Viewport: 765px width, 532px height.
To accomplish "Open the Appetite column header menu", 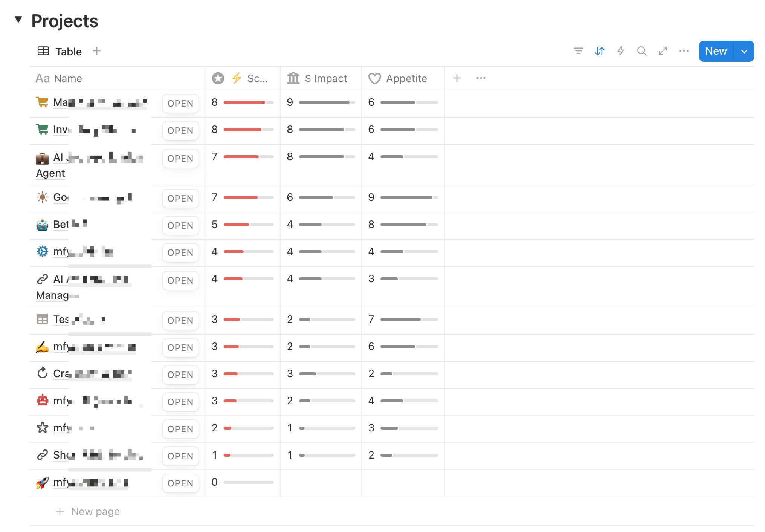I will point(406,78).
